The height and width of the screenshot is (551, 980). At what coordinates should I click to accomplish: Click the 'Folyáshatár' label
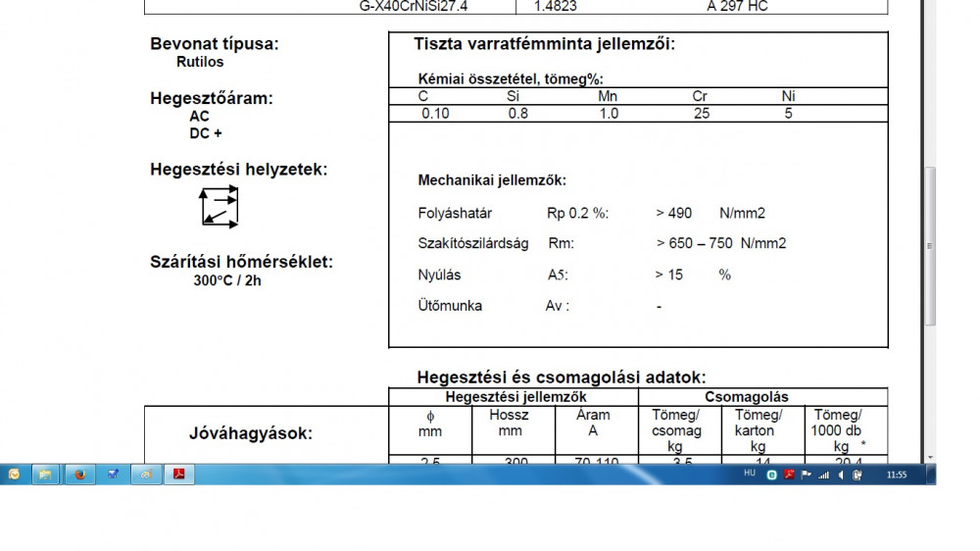pyautogui.click(x=455, y=214)
